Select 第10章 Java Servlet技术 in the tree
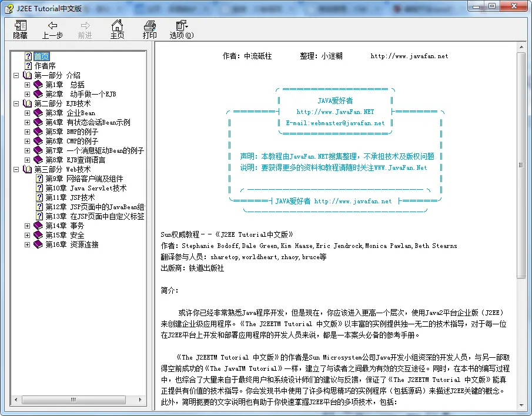Viewport: 532px width, 416px height. click(86, 188)
